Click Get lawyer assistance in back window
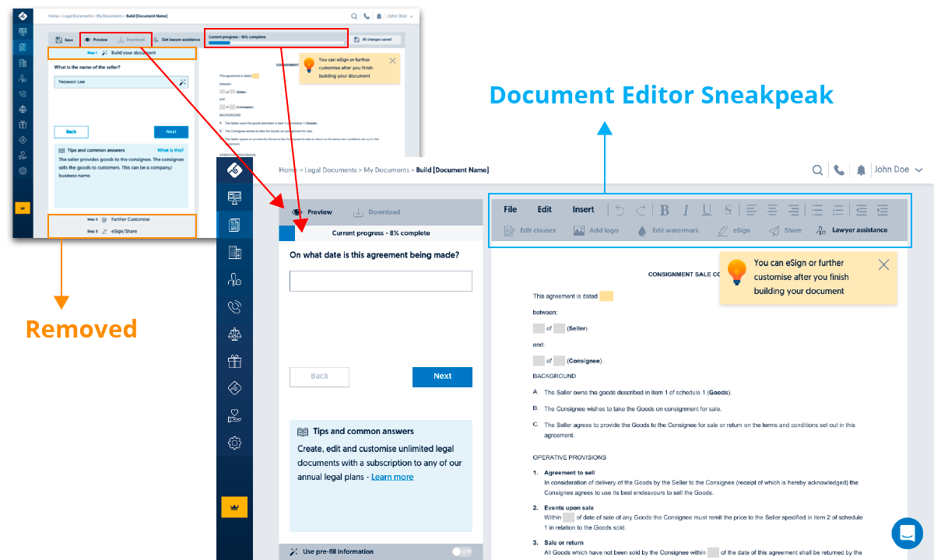Image resolution: width=934 pixels, height=560 pixels. [177, 40]
